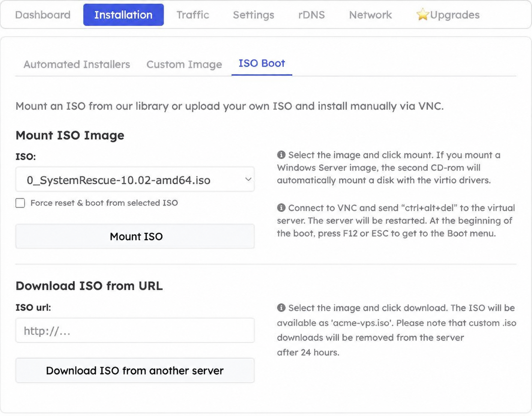Click Download ISO from another server button
Screen dimensions: 532x416
(135, 371)
